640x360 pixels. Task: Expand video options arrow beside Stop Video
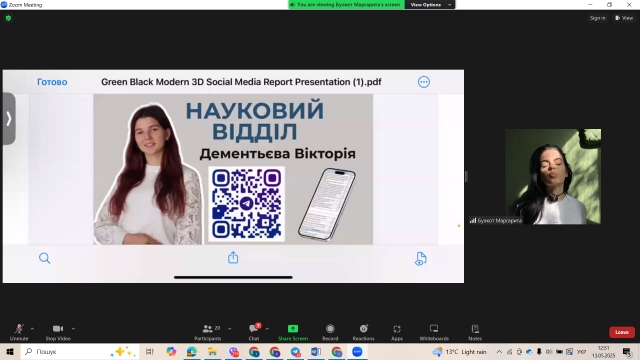(73, 329)
